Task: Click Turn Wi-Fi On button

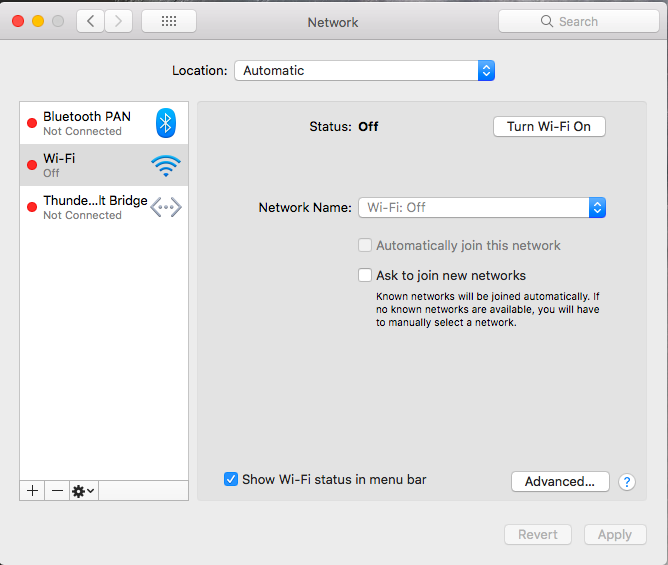Action: tap(549, 127)
